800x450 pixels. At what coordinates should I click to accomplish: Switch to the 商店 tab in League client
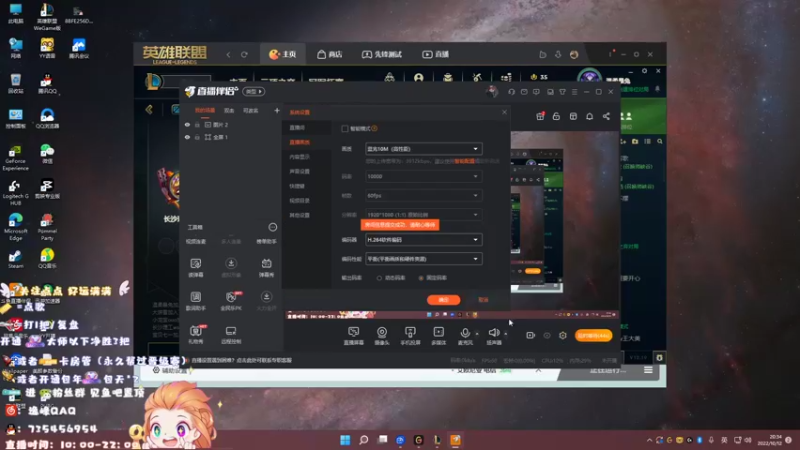pos(330,54)
